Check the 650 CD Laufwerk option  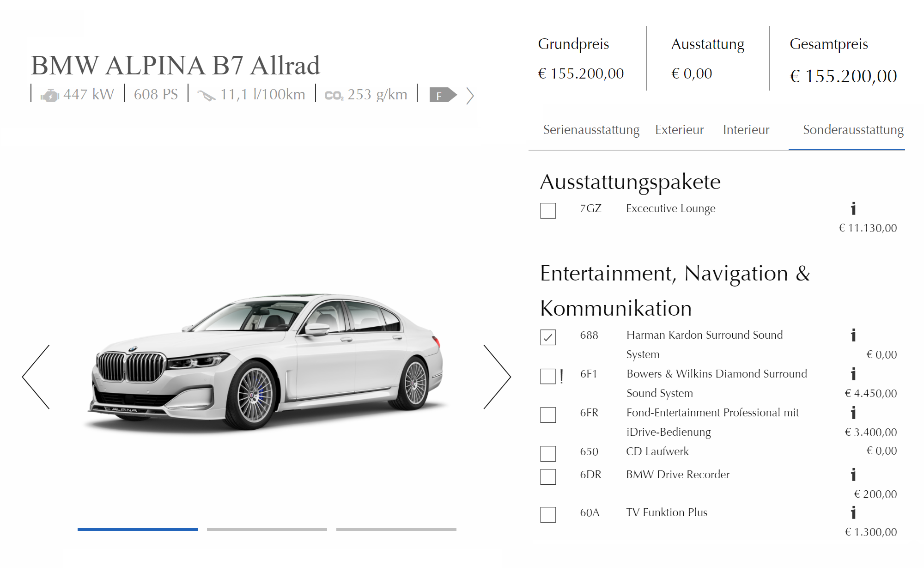pos(548,454)
